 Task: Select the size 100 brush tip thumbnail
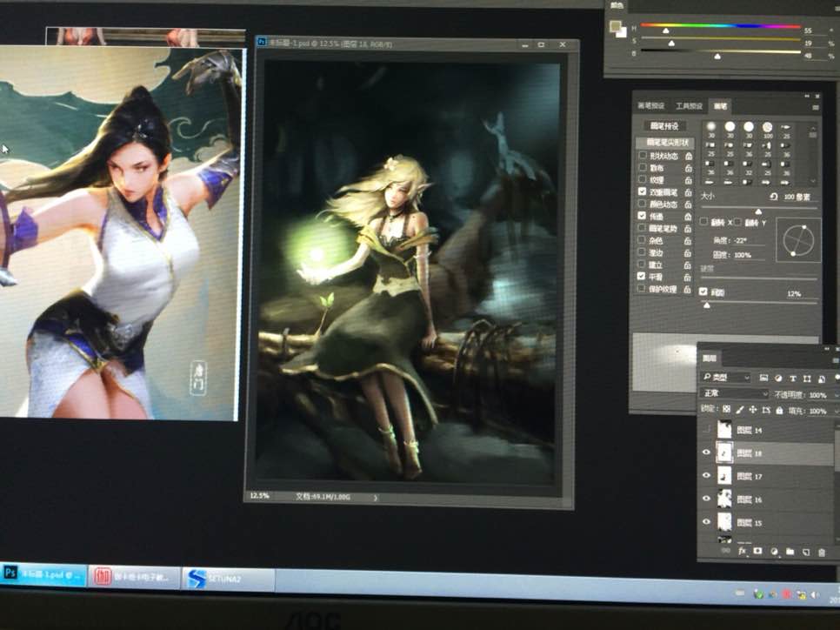(768, 129)
